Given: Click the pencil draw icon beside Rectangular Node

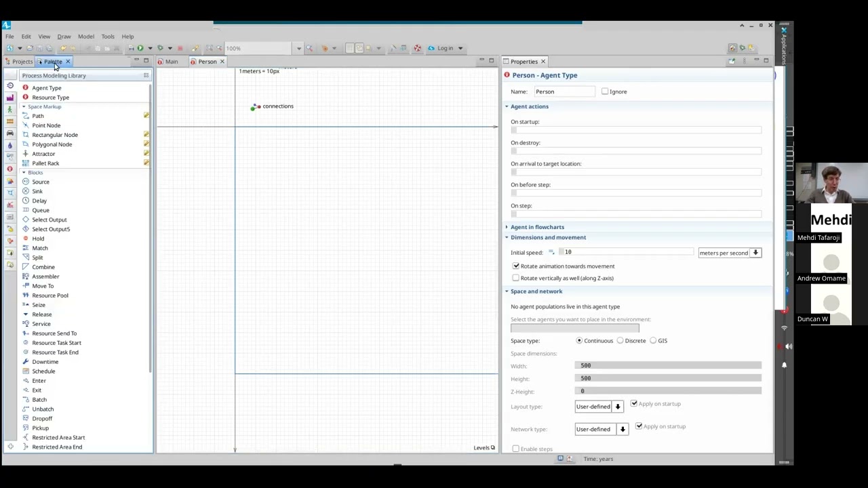Looking at the screenshot, I should (146, 135).
